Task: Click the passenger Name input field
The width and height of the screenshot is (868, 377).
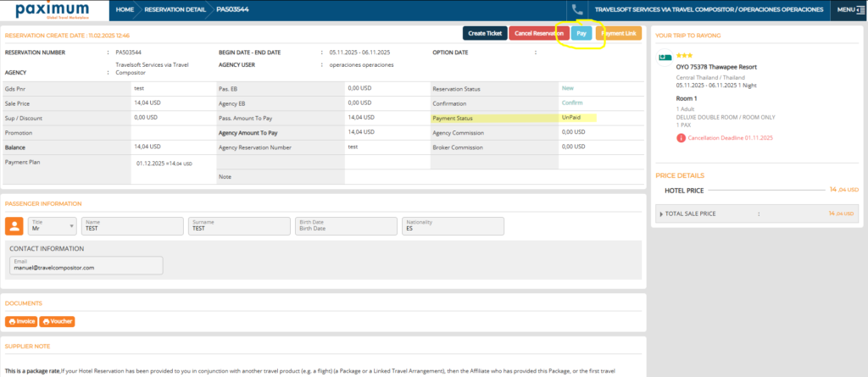Action: pos(132,226)
